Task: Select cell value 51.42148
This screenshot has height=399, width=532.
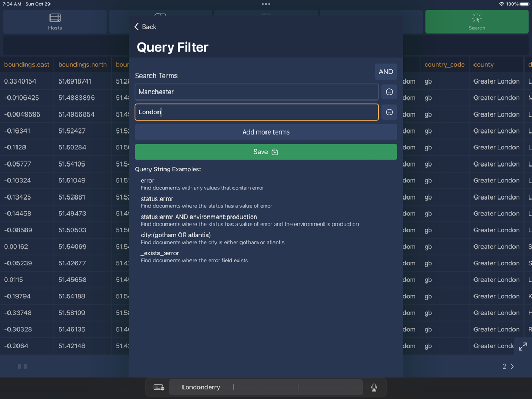Action: point(72,346)
